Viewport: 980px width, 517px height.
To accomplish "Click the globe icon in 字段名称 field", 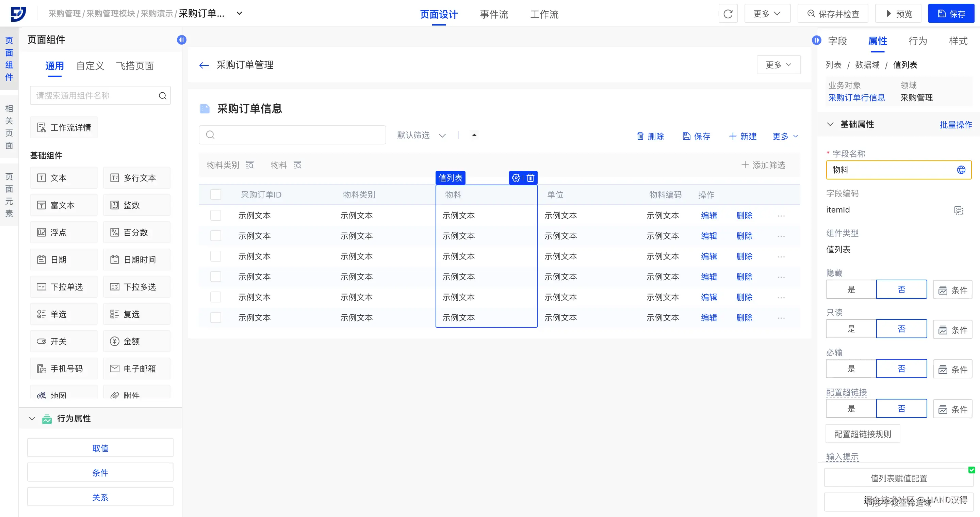I will [961, 170].
